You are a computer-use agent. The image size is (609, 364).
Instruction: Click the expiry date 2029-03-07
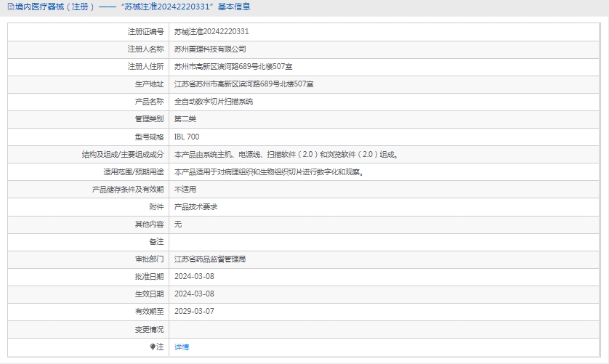click(x=195, y=311)
